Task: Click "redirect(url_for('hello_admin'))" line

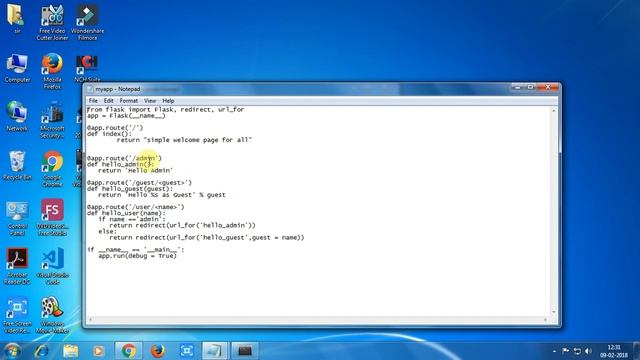Action: [x=196, y=225]
